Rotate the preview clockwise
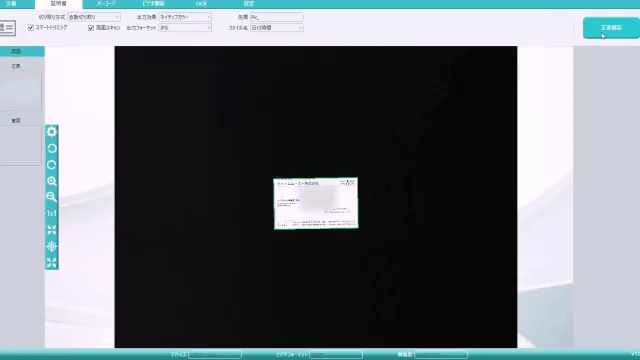The width and height of the screenshot is (640, 360). pyautogui.click(x=51, y=164)
